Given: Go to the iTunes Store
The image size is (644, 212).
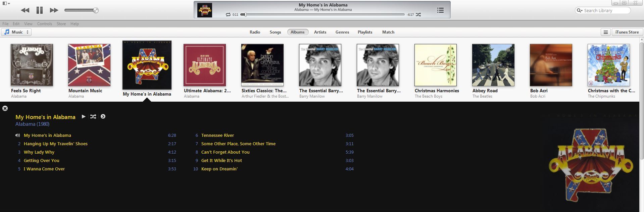Looking at the screenshot, I should click(x=627, y=32).
